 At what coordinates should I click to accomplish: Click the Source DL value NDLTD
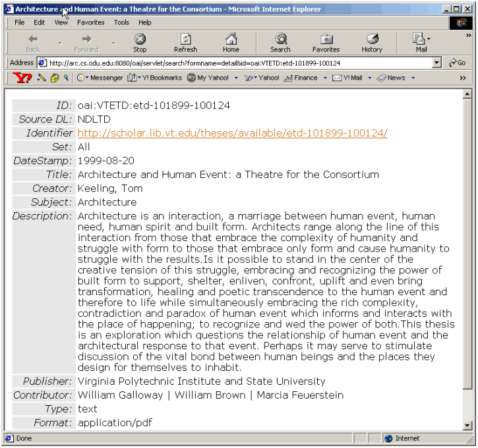click(94, 119)
